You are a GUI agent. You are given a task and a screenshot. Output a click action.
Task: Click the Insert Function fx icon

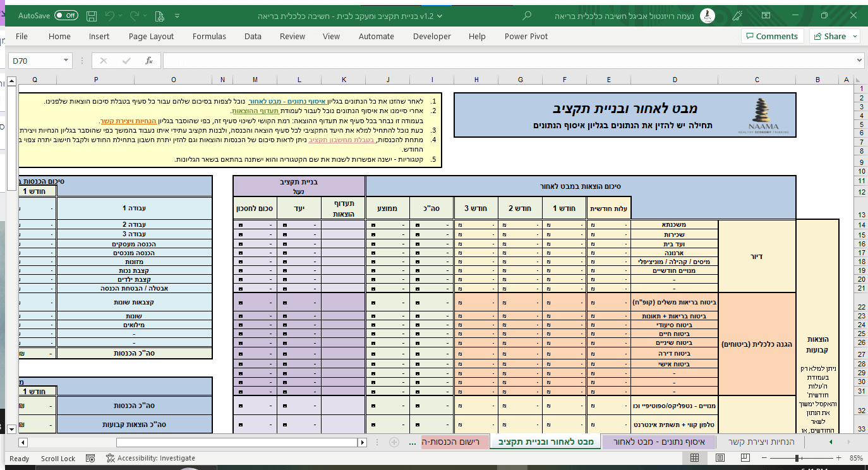coord(149,61)
